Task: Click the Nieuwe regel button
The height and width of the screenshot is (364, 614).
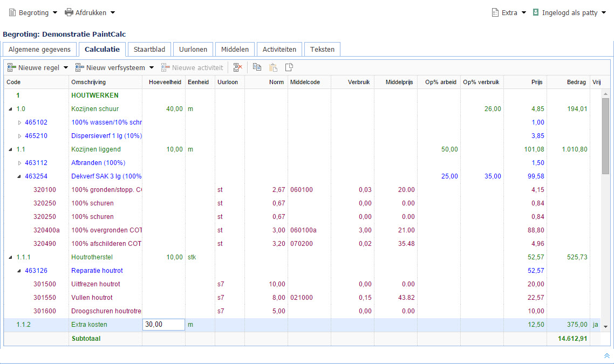Action: pyautogui.click(x=35, y=67)
